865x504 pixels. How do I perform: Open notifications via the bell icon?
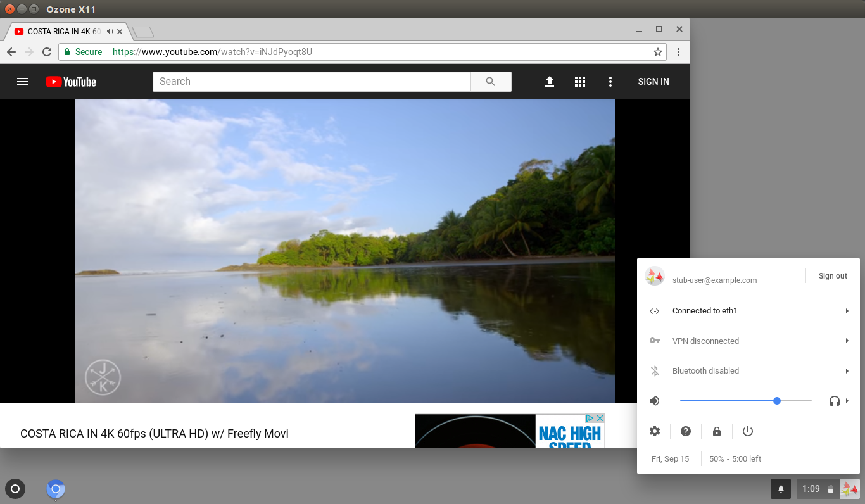click(781, 489)
